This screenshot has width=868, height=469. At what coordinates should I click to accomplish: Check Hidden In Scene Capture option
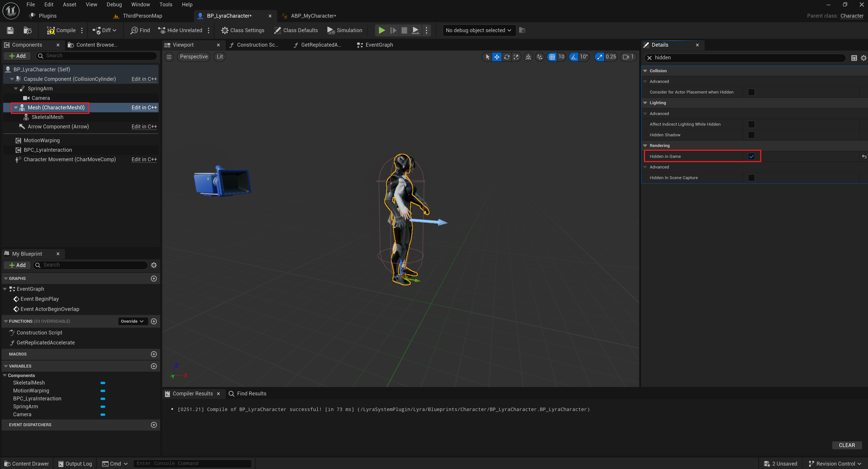[751, 178]
